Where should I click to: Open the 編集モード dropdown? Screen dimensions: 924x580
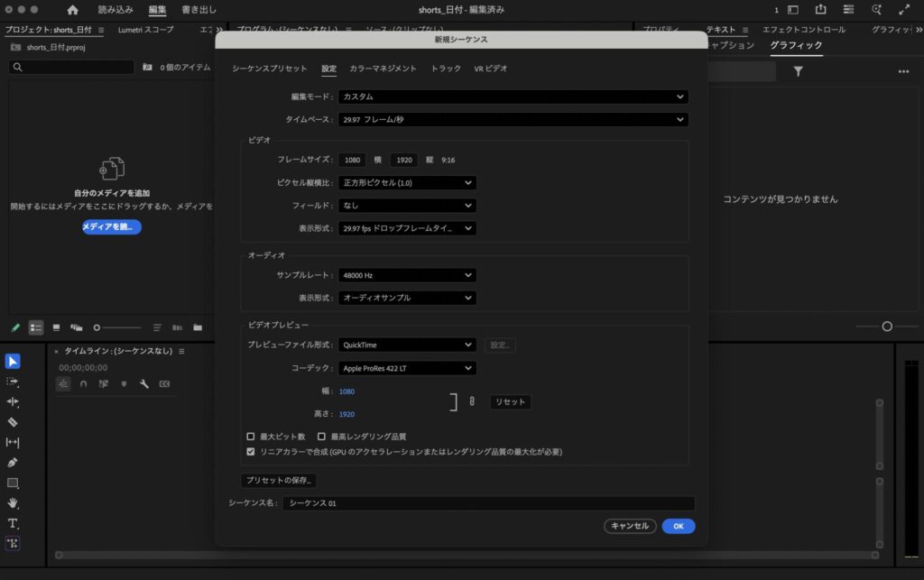point(513,97)
